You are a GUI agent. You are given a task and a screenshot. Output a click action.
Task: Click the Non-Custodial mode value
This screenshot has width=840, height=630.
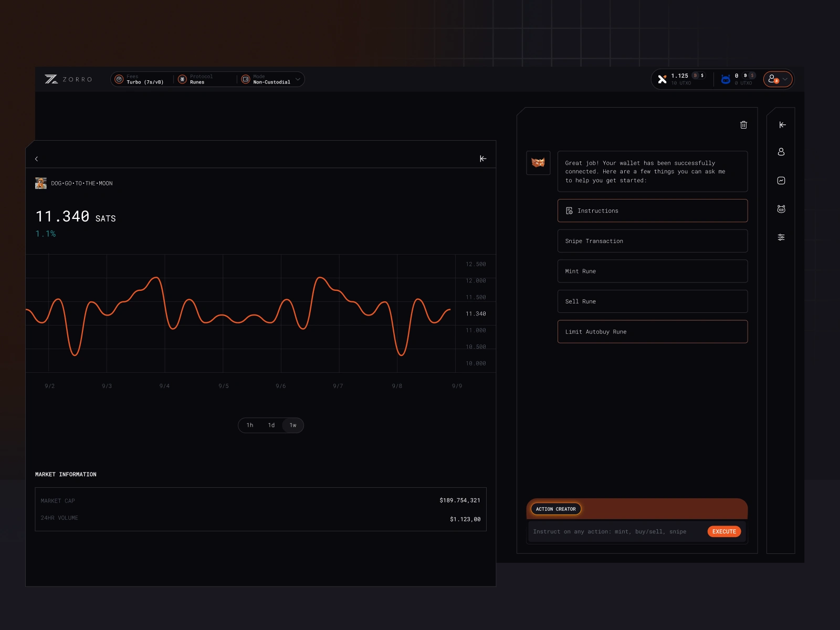pyautogui.click(x=271, y=82)
